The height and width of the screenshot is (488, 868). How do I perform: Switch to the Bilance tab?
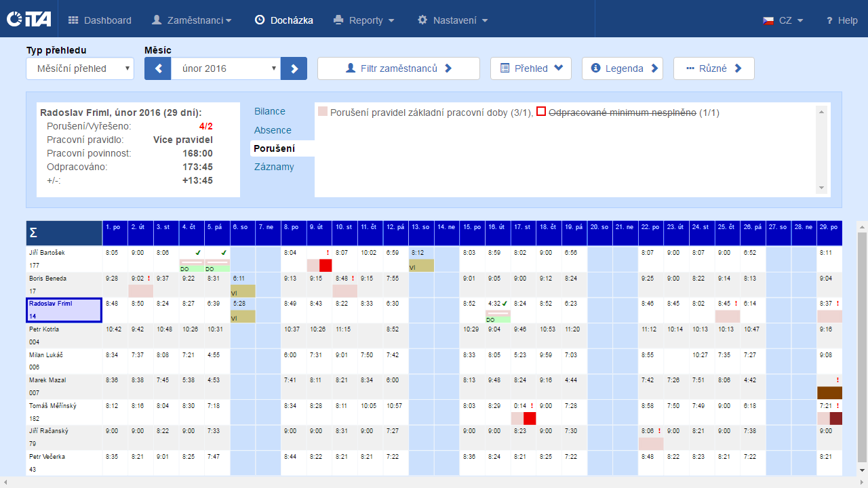(x=270, y=111)
